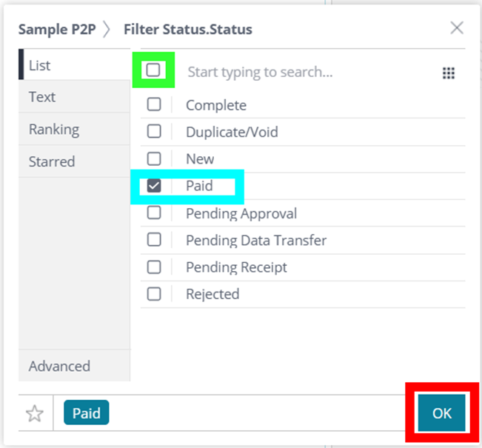This screenshot has width=482, height=448.
Task: Click the breadcrumb chevron after Sample P2P
Action: [x=107, y=29]
